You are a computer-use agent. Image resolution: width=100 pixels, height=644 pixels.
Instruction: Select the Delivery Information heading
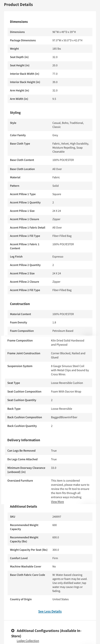click(24, 440)
